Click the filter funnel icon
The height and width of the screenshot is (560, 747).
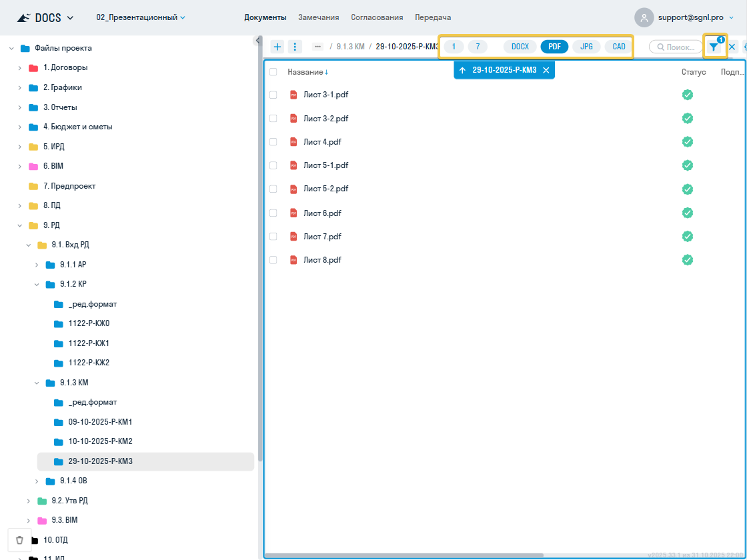[714, 47]
